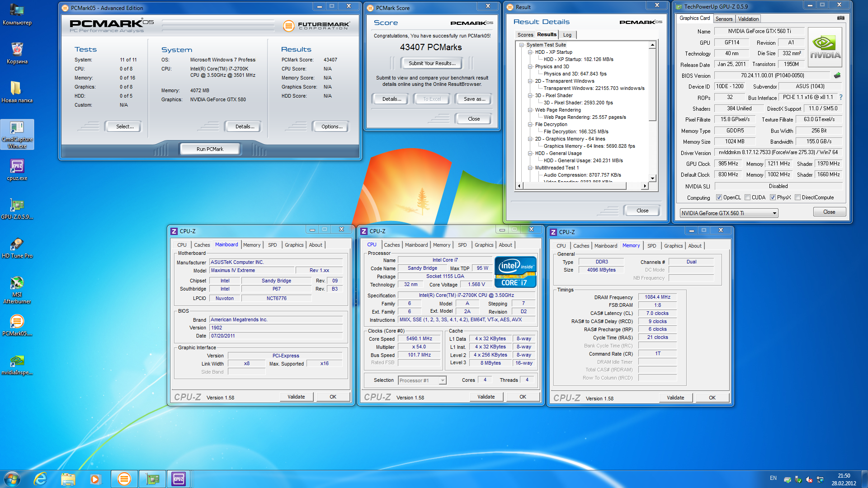
Task: Collapse the Physics and 3D node
Action: click(530, 66)
